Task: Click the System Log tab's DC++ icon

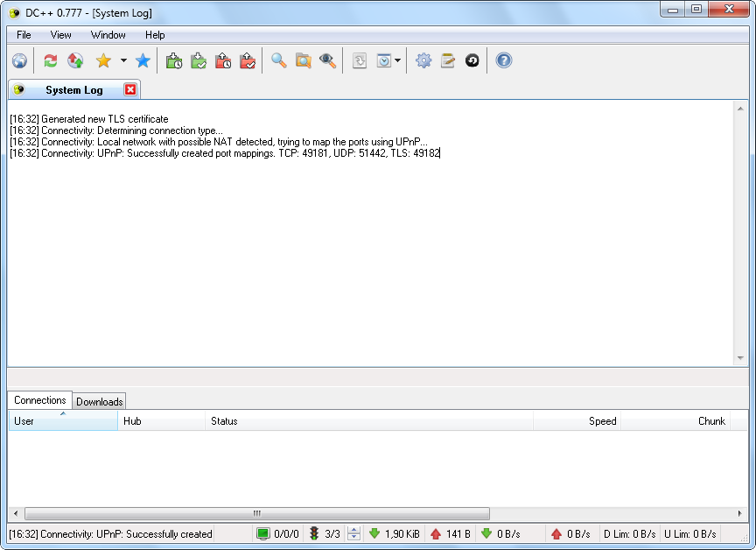Action: pos(18,89)
